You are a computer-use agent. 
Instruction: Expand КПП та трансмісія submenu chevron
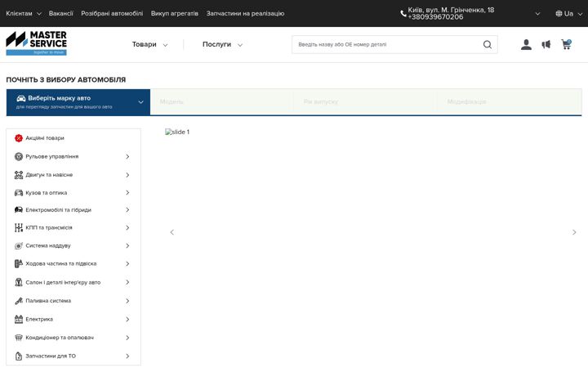(x=127, y=227)
